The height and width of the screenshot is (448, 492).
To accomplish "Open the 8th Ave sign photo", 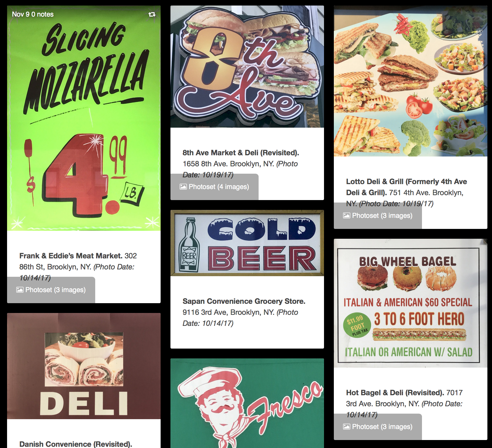I will [247, 67].
